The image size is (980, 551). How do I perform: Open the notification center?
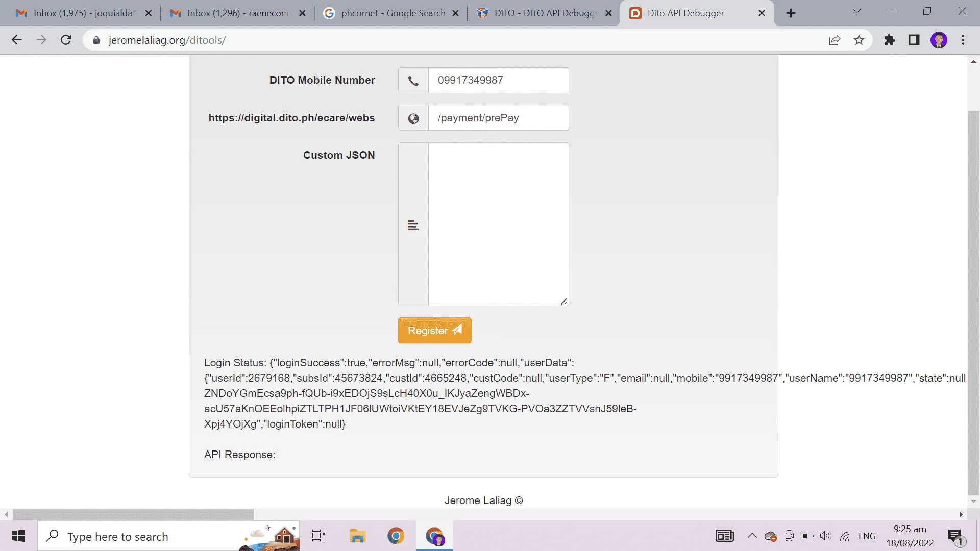[955, 537]
